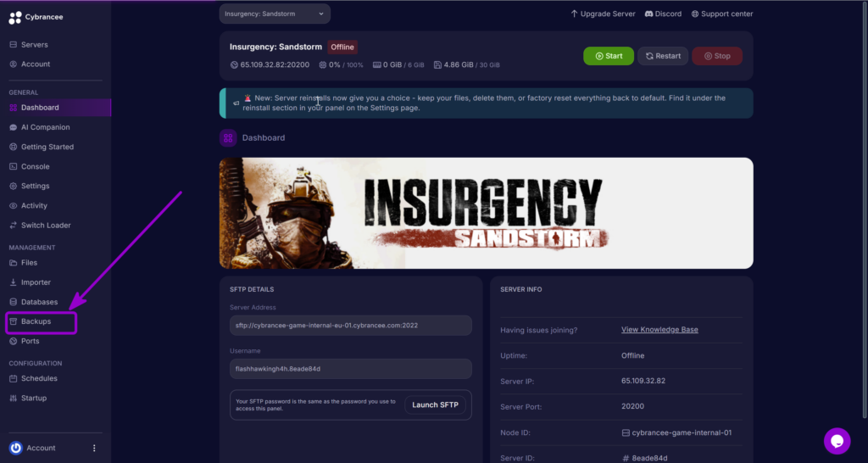Click the Dashboard heading grid icon

click(228, 138)
